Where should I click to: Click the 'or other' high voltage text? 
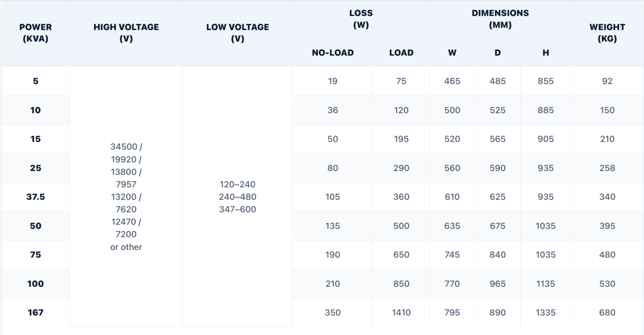(126, 247)
